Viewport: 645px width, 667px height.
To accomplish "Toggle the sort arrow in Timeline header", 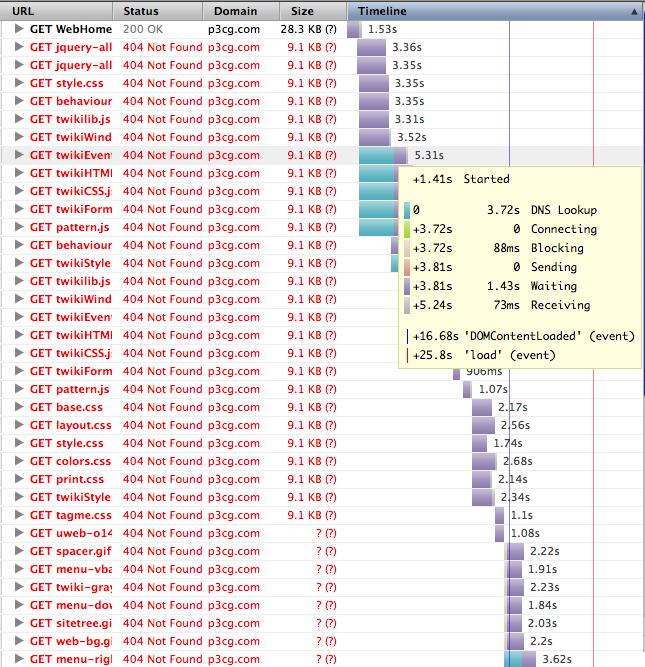I will tap(634, 11).
